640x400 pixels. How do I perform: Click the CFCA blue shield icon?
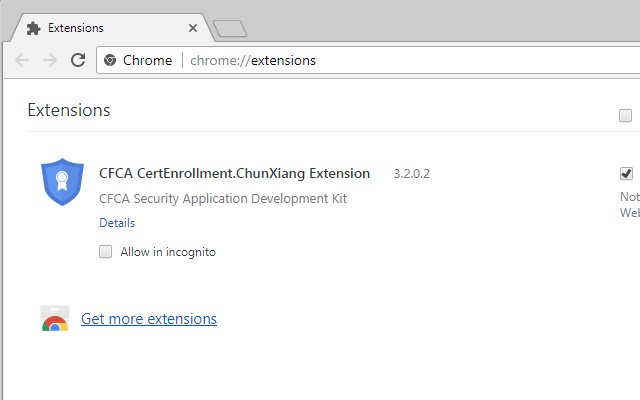pos(62,182)
